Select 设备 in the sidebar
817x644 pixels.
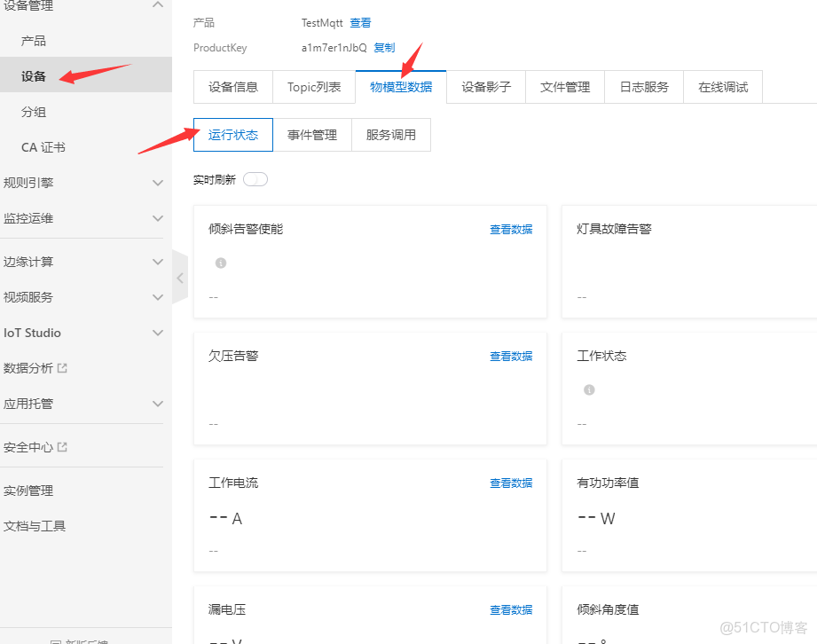coord(86,76)
